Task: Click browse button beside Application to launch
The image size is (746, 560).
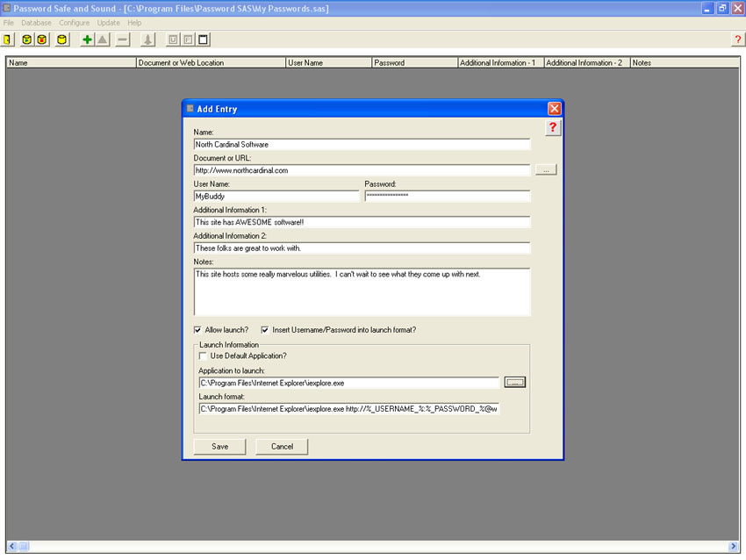Action: (x=514, y=383)
